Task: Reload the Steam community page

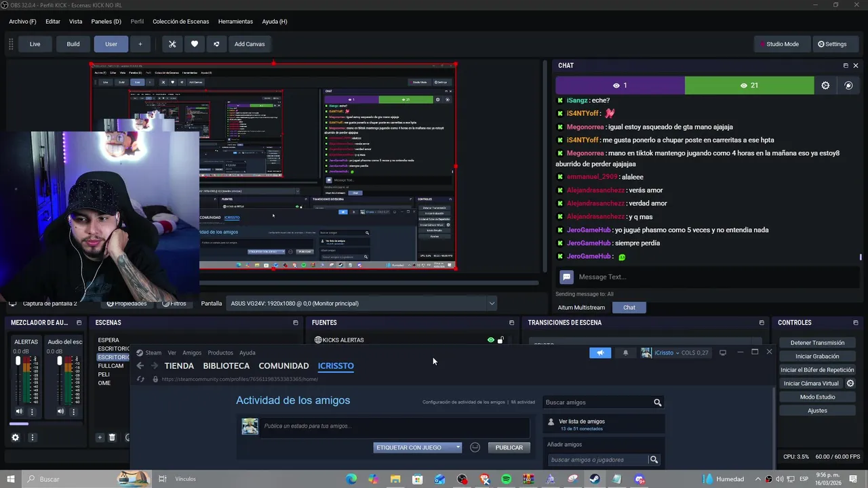Action: tap(140, 379)
